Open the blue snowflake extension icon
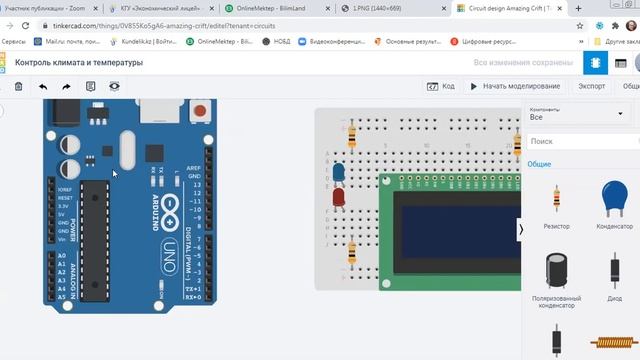Screen dimensions: 640x360 click(599, 26)
